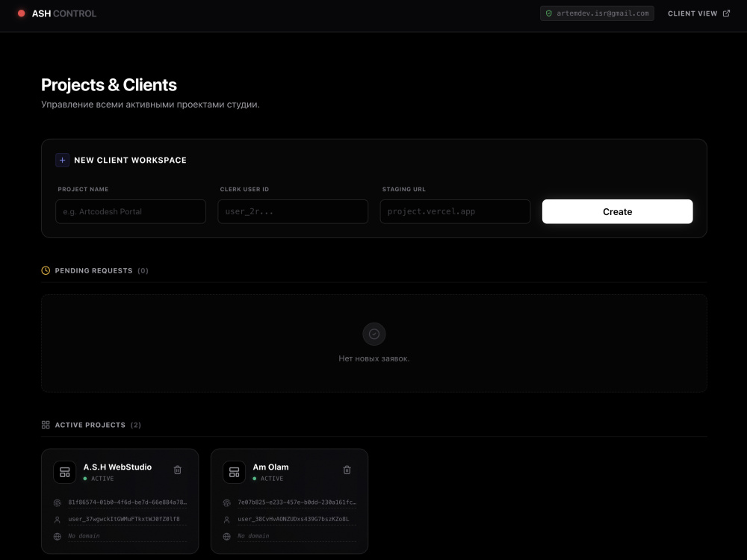Click the fingerprint icon on A.S.H WebStudio card
The width and height of the screenshot is (747, 560).
[x=58, y=503]
